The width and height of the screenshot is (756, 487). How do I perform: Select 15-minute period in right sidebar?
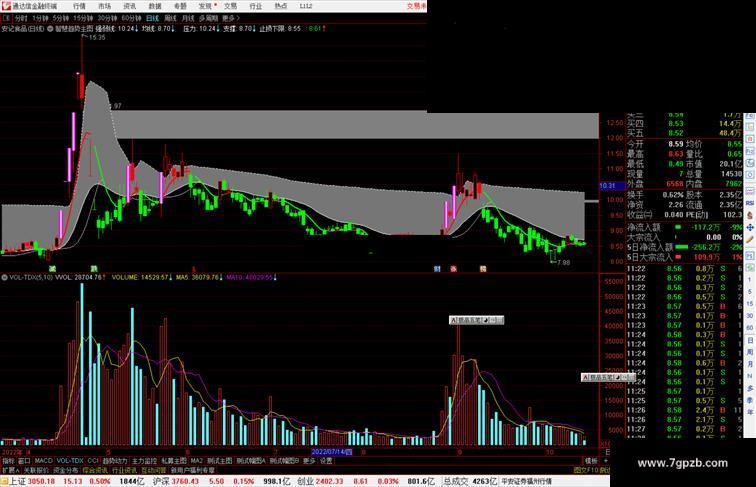[750, 304]
